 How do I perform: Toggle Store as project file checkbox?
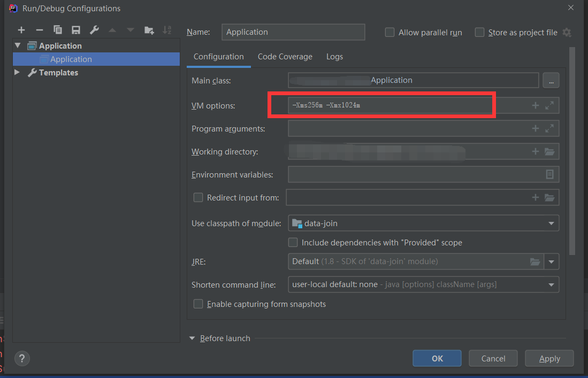click(479, 33)
